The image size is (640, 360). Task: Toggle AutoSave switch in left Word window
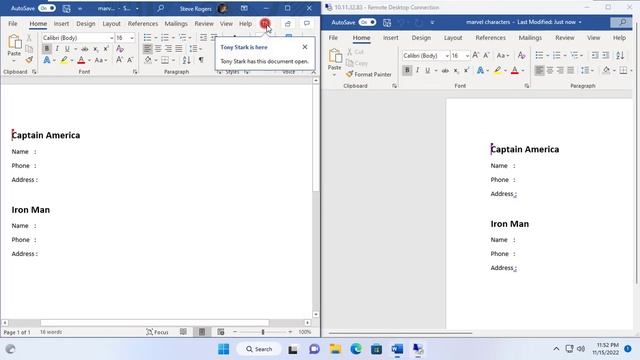47,8
